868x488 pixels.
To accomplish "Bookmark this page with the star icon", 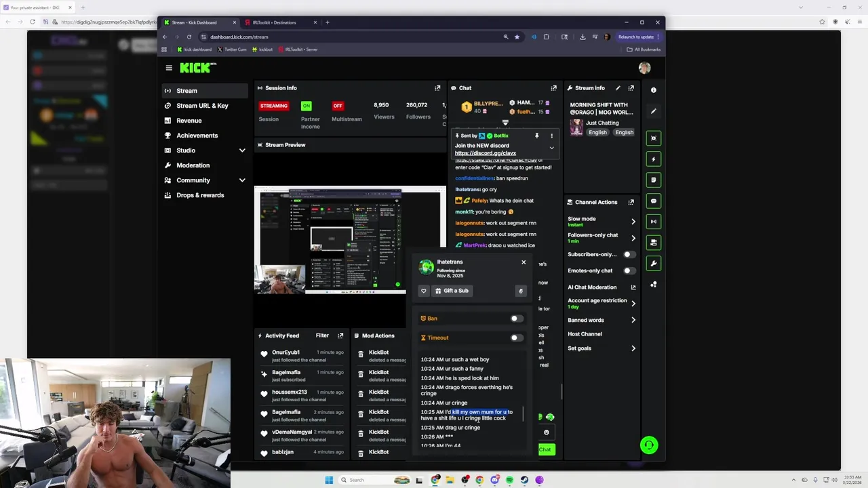I will coord(517,37).
